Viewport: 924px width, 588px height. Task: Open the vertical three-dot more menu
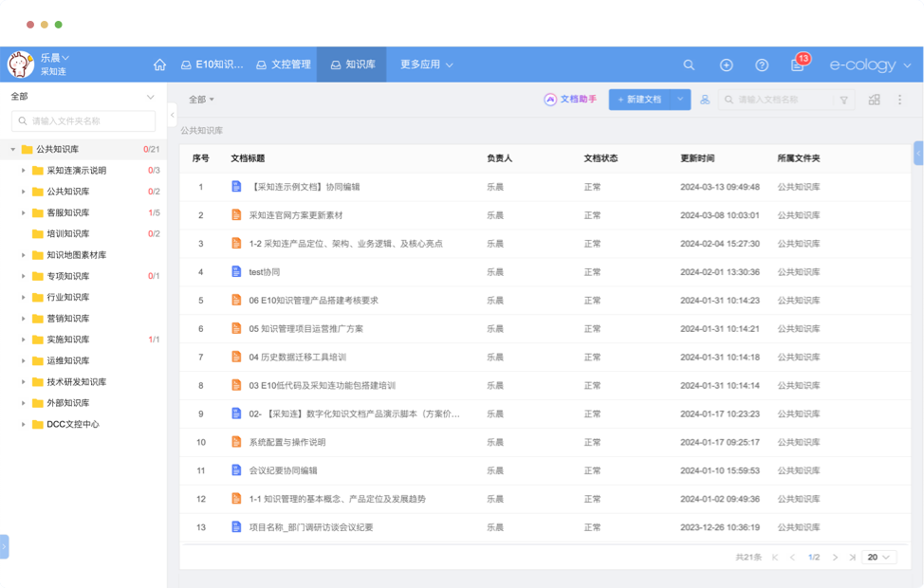point(900,100)
